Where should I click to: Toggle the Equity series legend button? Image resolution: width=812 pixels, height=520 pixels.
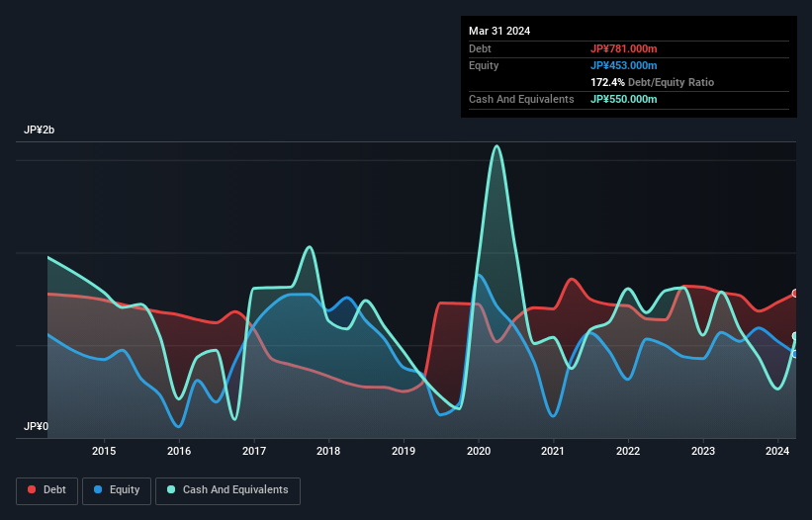pyautogui.click(x=117, y=490)
